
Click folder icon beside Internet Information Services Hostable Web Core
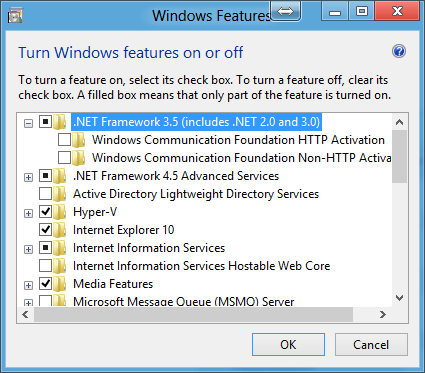point(60,266)
